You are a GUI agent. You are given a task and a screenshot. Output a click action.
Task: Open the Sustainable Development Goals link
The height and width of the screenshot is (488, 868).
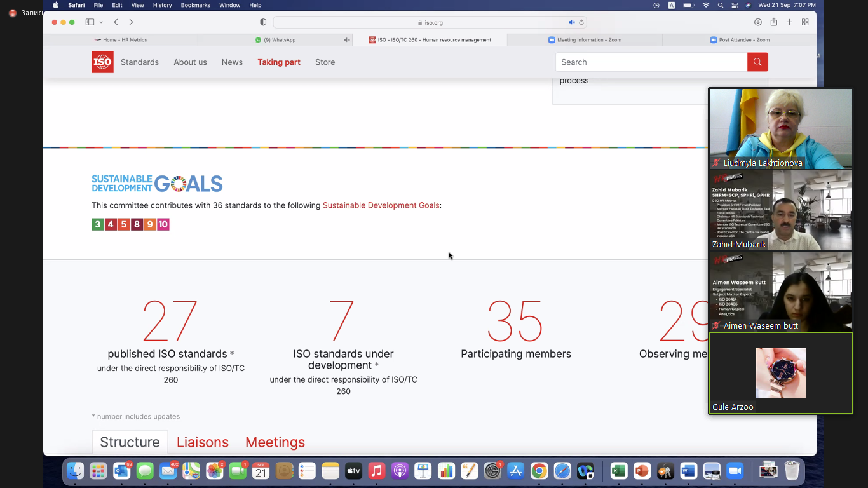381,205
